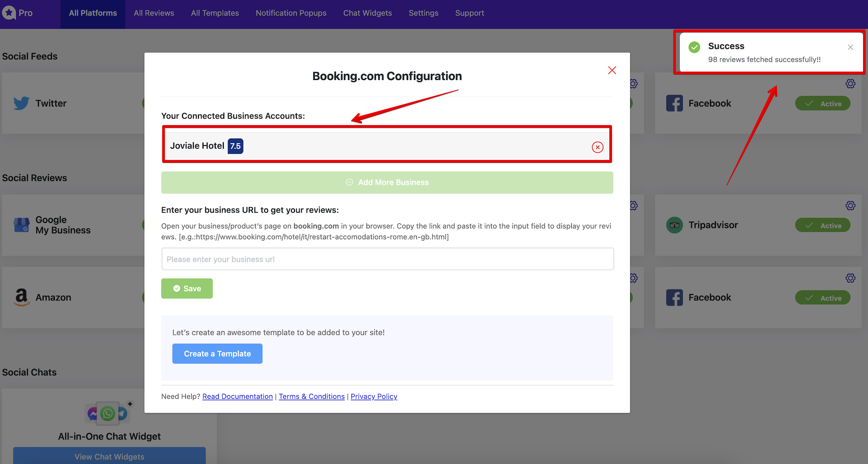Open the Read Documentation link
Viewport: 868px width, 464px height.
tap(237, 396)
